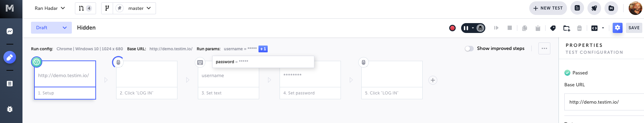Click the pause button in the run control
Screen dimensions: 644x123
point(466,28)
